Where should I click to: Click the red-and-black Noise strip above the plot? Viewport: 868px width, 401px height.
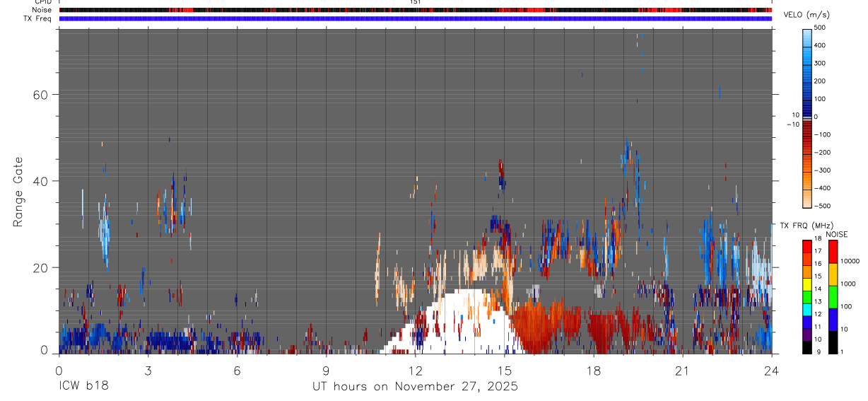(416, 11)
